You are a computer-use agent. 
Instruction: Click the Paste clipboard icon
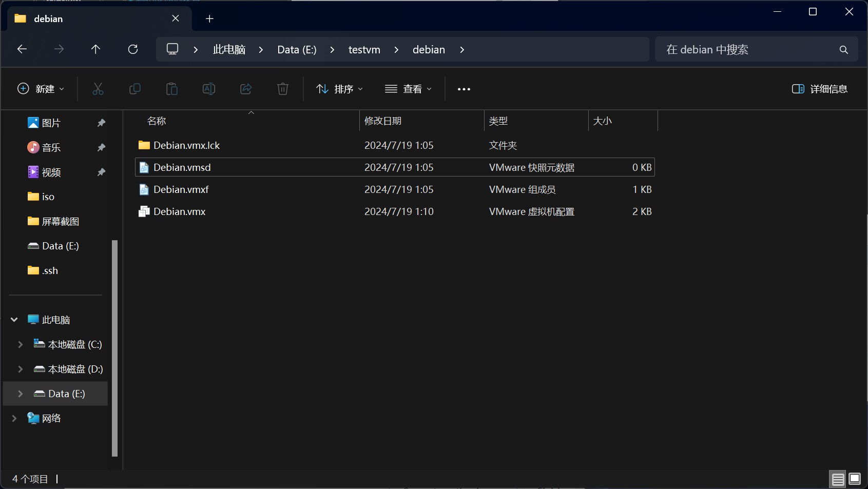point(172,89)
